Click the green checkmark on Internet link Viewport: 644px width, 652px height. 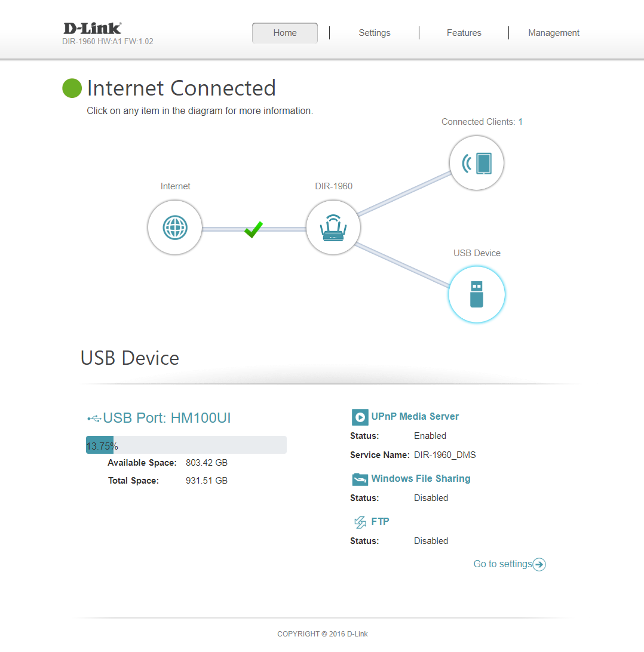click(x=253, y=229)
